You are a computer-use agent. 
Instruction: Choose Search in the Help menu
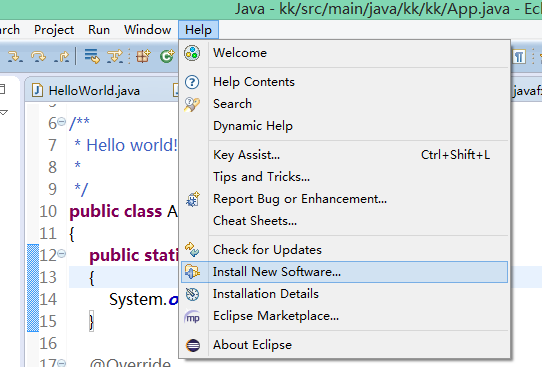[344, 104]
